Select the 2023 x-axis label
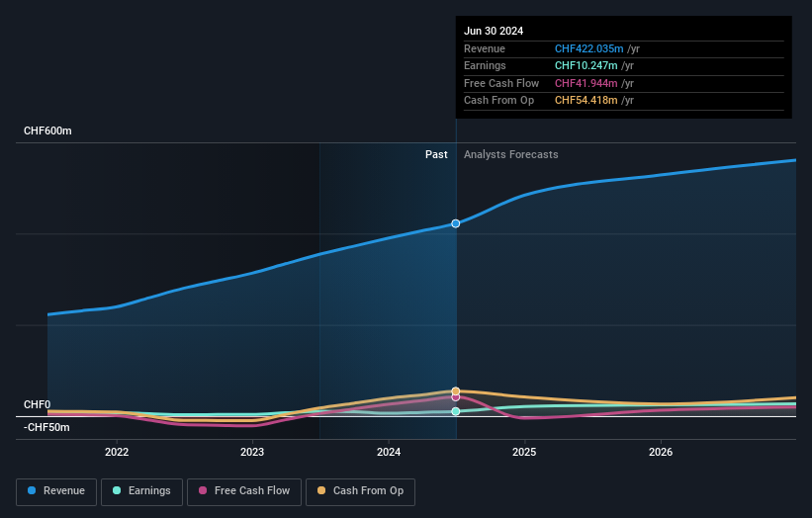812x518 pixels. 252,452
